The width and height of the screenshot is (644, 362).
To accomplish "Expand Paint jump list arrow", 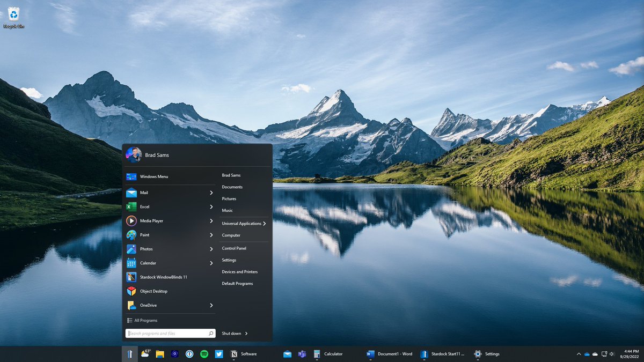I will (x=211, y=235).
